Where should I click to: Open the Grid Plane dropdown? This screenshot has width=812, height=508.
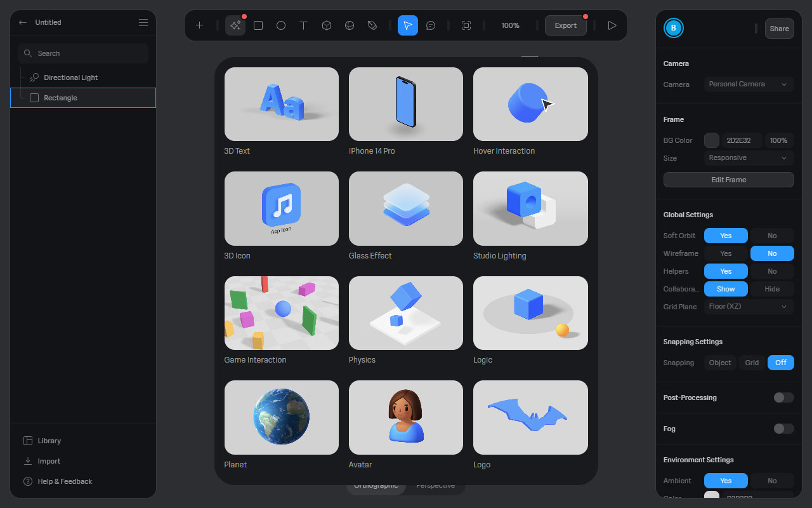(749, 307)
